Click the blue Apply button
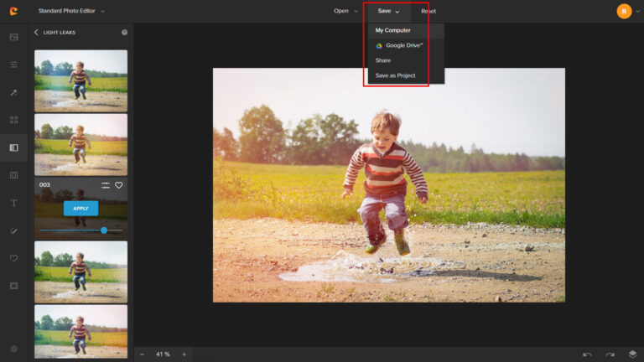The height and width of the screenshot is (362, 644). (80, 208)
